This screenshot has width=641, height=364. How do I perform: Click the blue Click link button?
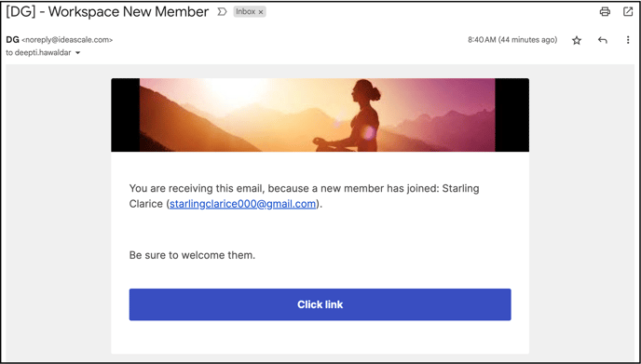click(320, 304)
